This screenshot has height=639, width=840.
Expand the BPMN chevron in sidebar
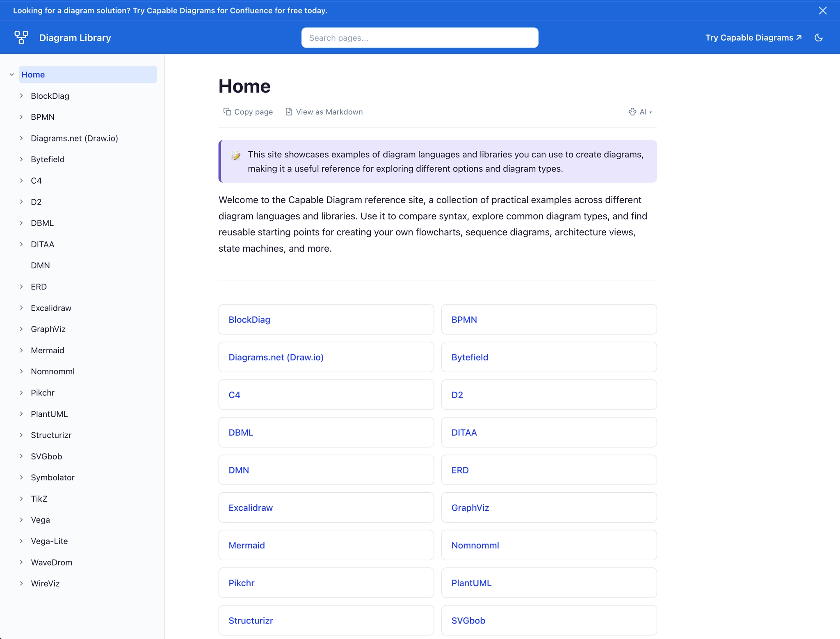point(21,117)
